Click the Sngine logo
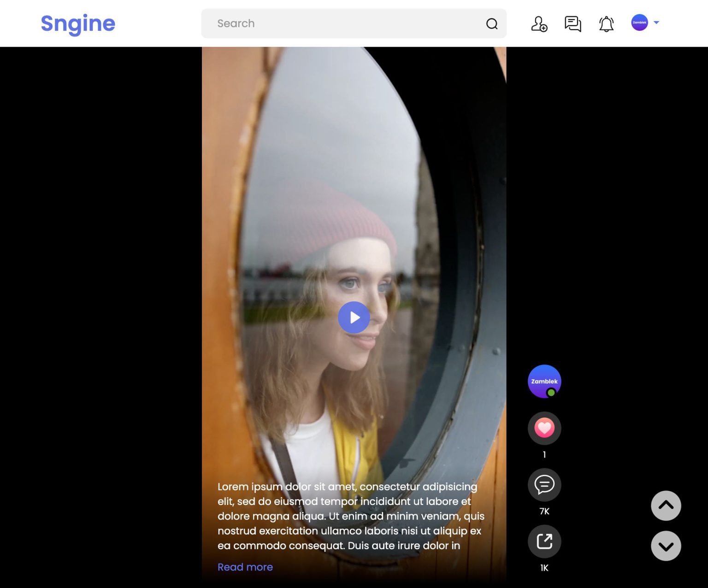 click(x=78, y=24)
